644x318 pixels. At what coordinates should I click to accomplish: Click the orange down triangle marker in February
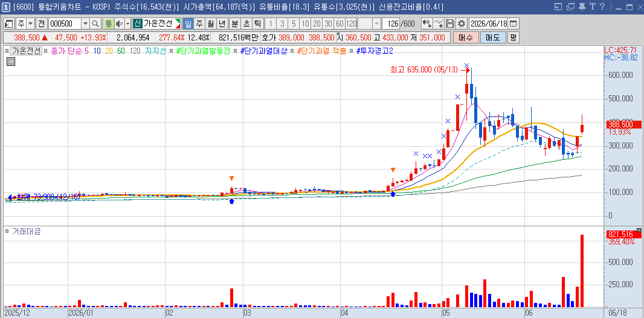pos(231,178)
